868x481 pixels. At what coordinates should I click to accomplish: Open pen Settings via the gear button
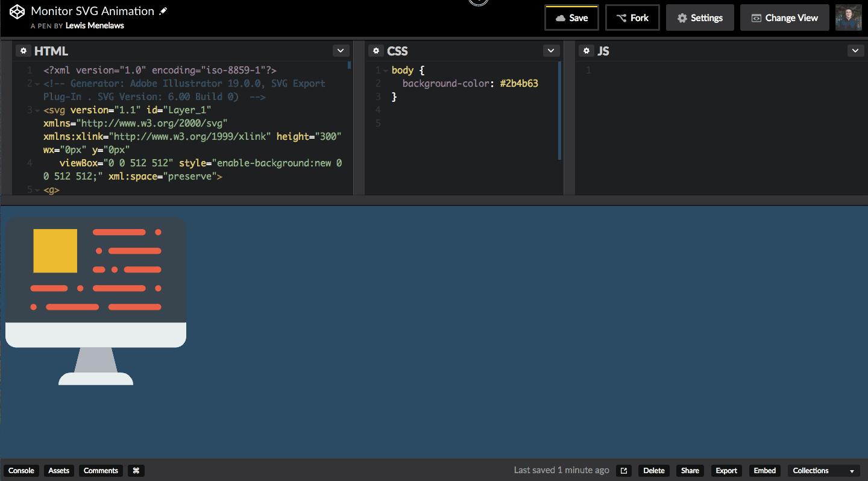(700, 17)
